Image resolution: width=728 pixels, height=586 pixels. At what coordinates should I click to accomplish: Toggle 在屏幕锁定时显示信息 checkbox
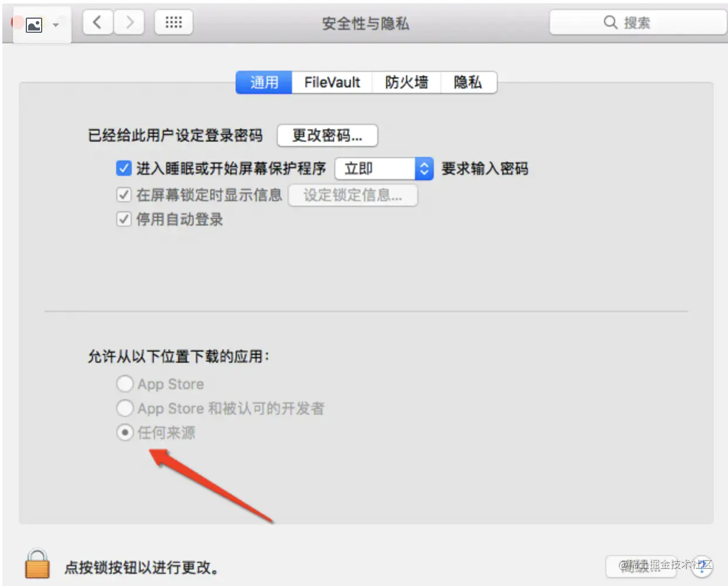[124, 195]
